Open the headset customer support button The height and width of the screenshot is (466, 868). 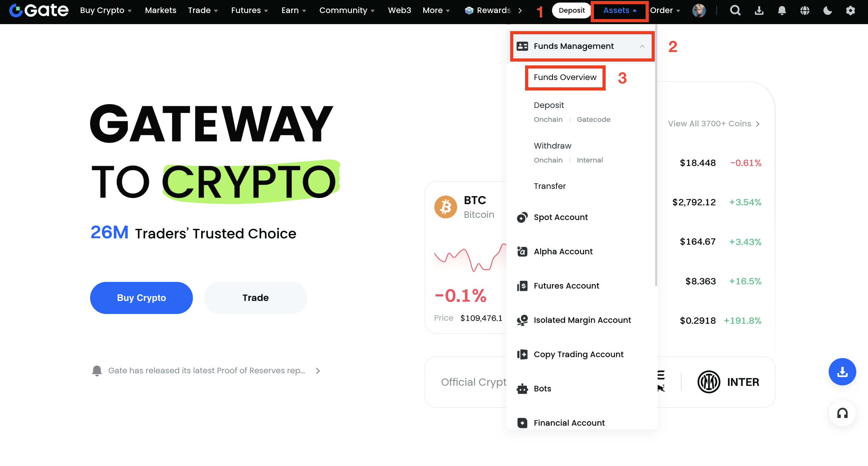pos(842,413)
